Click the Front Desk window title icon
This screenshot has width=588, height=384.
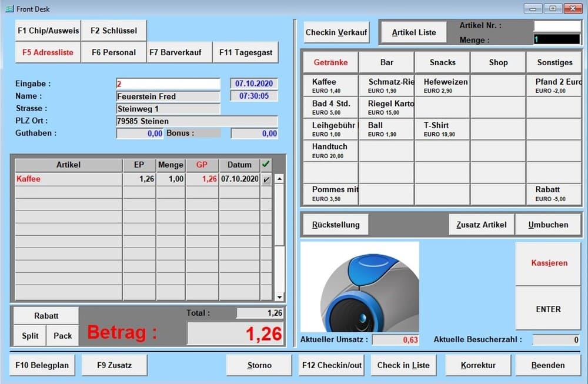9,8
